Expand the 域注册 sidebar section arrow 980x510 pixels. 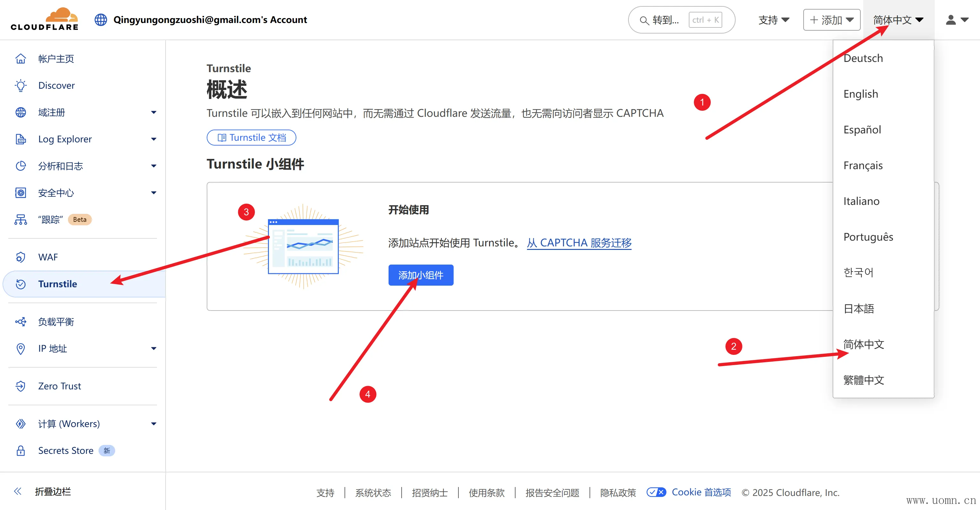(x=153, y=112)
